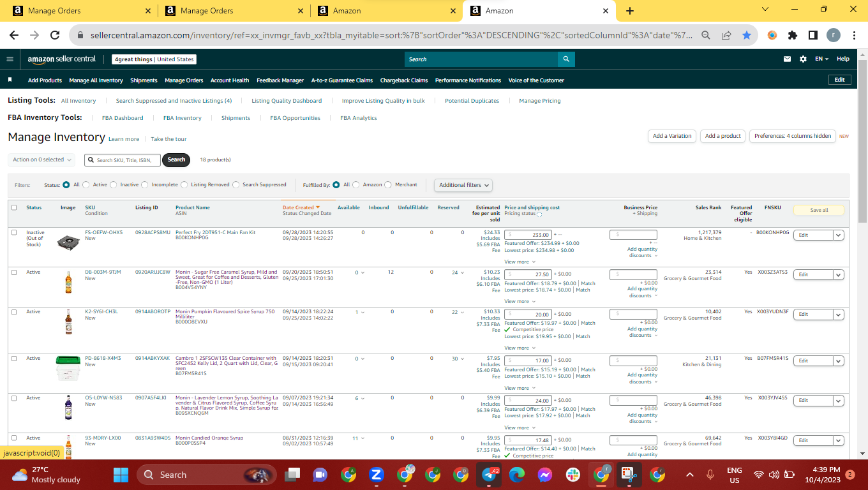Click the search magnifier button in header
This screenshot has height=490, width=868.
(566, 59)
